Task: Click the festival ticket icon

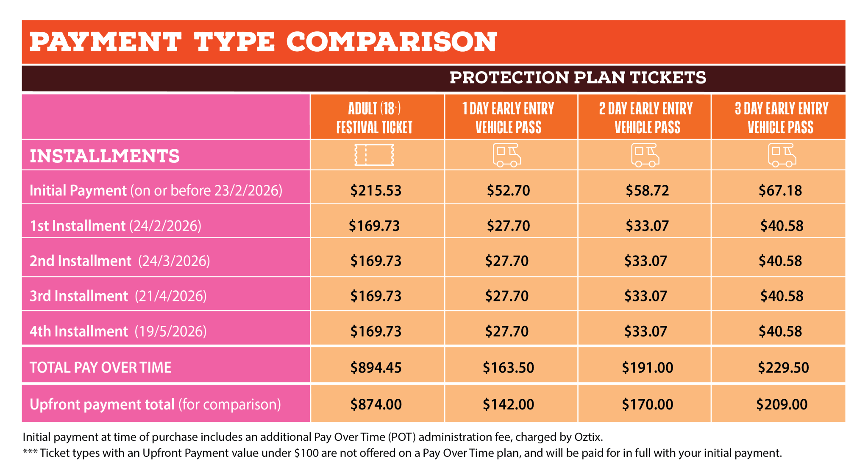Action: pyautogui.click(x=374, y=155)
